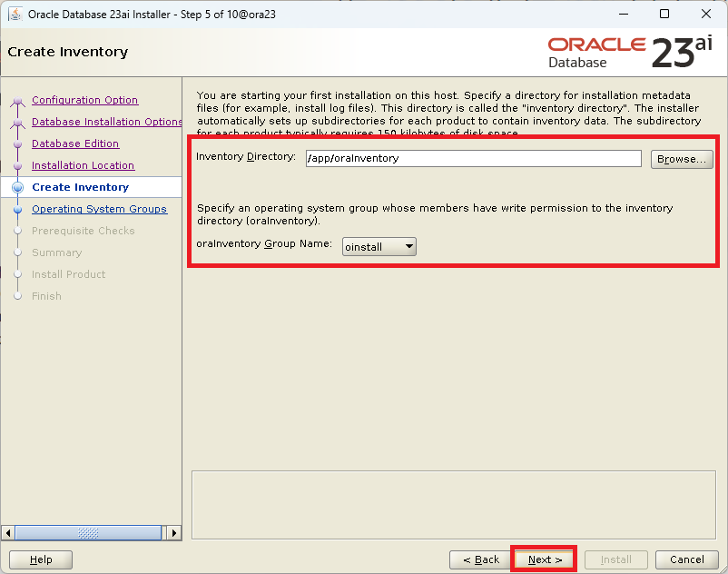
Task: Click the Finish step label
Action: [46, 296]
